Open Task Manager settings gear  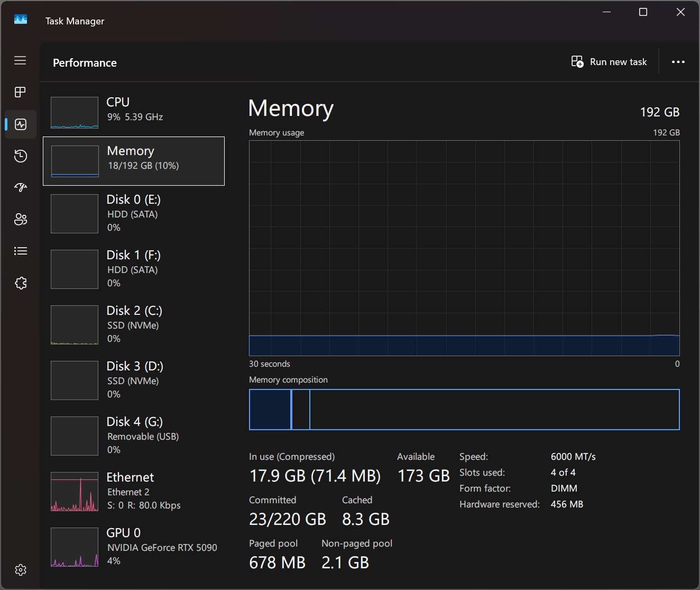[x=20, y=570]
